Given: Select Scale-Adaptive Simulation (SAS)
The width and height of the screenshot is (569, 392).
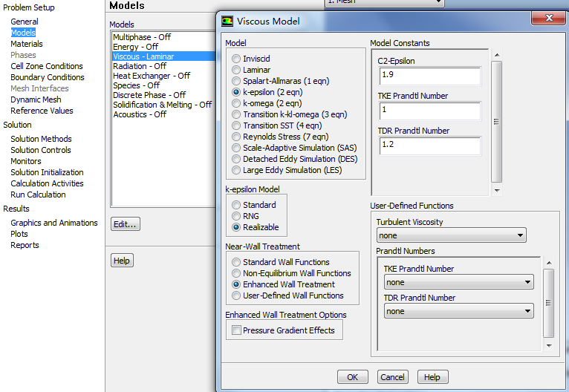Looking at the screenshot, I should click(236, 148).
